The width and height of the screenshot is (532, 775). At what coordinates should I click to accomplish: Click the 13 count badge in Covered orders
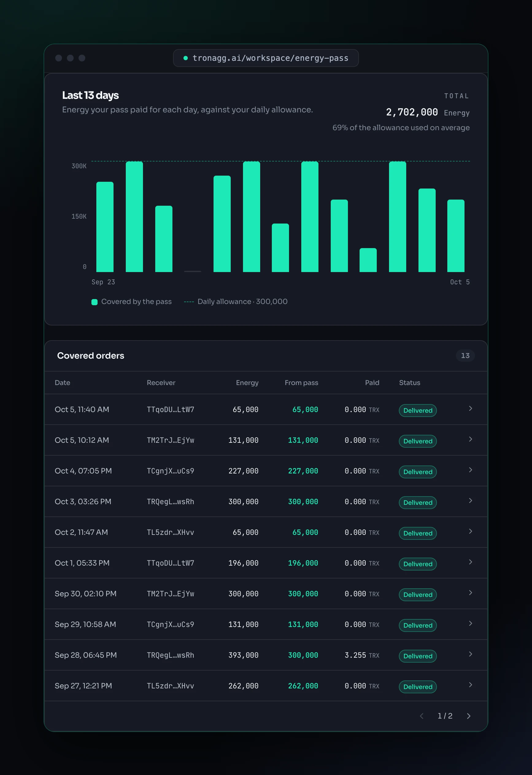click(465, 356)
